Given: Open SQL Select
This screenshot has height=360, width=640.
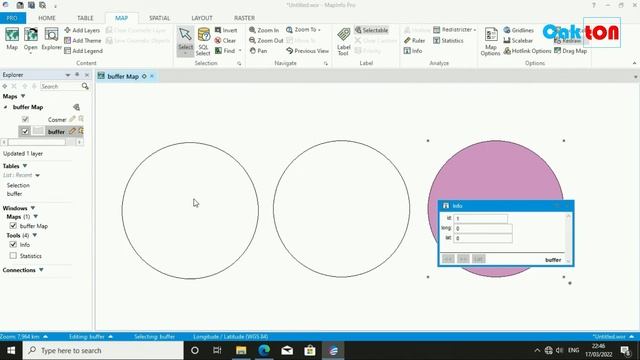Looking at the screenshot, I should [x=203, y=41].
